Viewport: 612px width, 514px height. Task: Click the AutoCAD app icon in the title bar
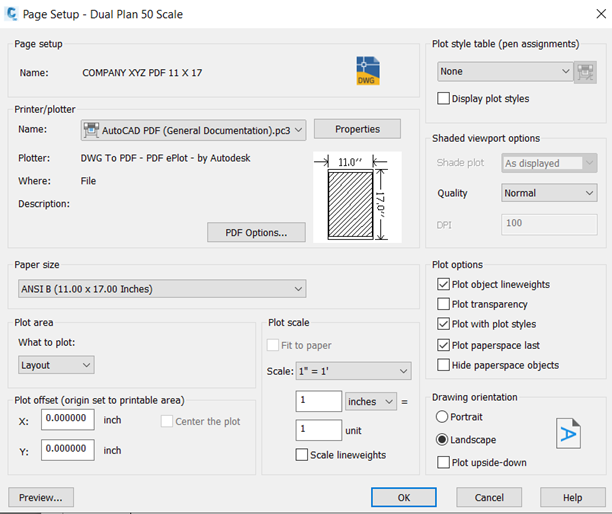click(x=11, y=14)
